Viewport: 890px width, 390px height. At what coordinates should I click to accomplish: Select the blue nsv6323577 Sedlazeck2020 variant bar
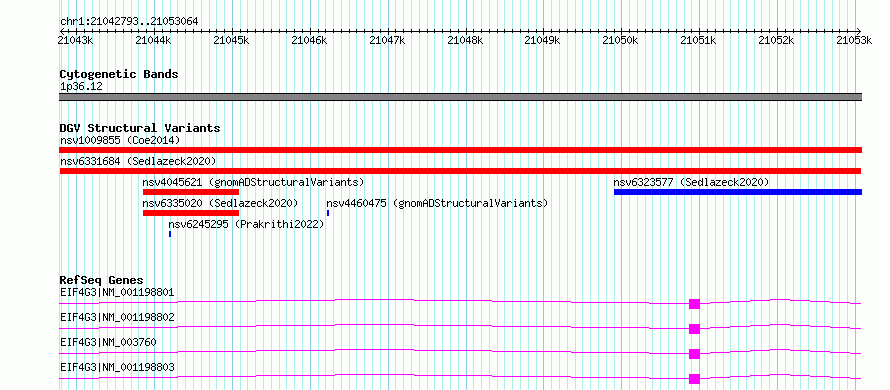[738, 192]
